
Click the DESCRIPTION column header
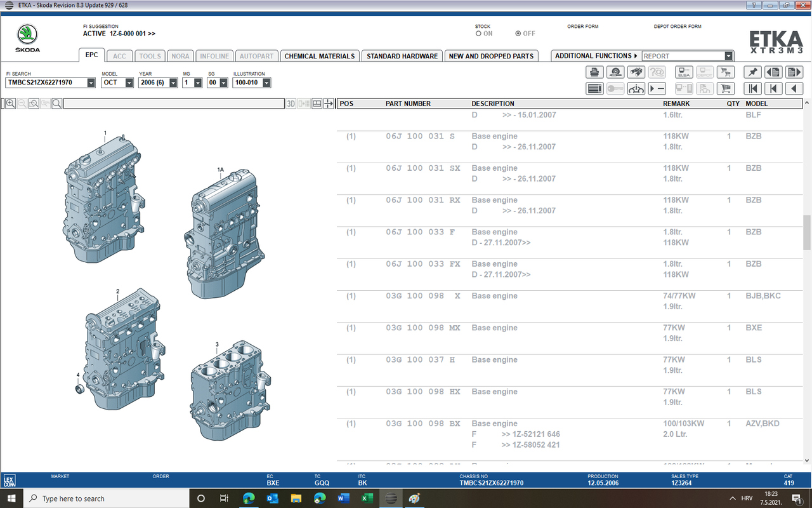pos(493,104)
